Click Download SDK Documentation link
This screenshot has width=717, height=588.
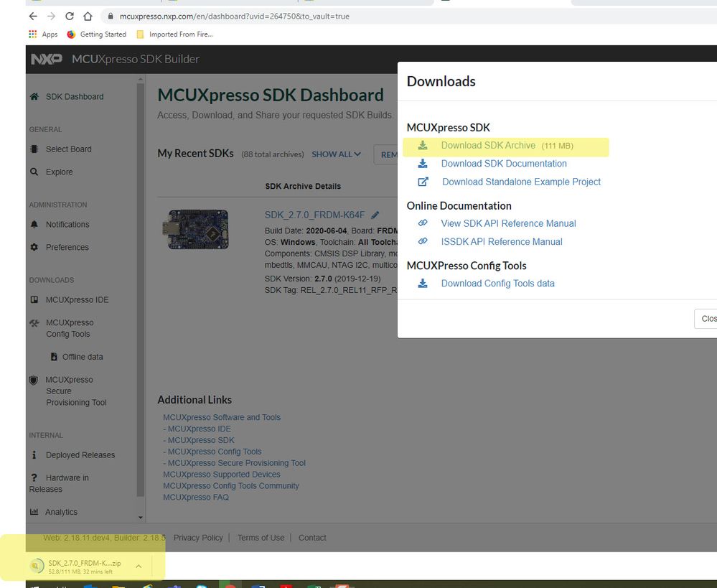point(503,164)
